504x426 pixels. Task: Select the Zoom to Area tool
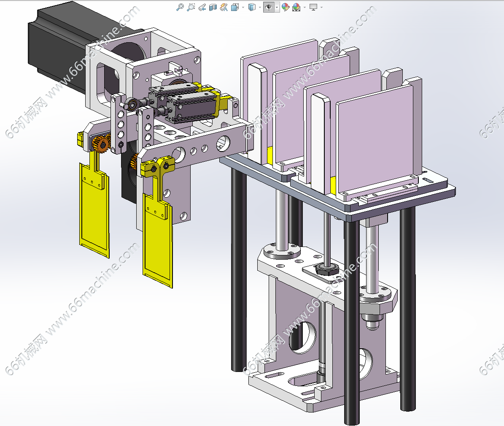[x=191, y=7]
